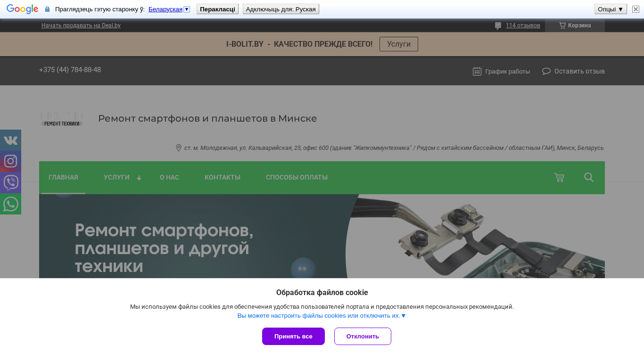Open the Контакты menu item

click(223, 177)
